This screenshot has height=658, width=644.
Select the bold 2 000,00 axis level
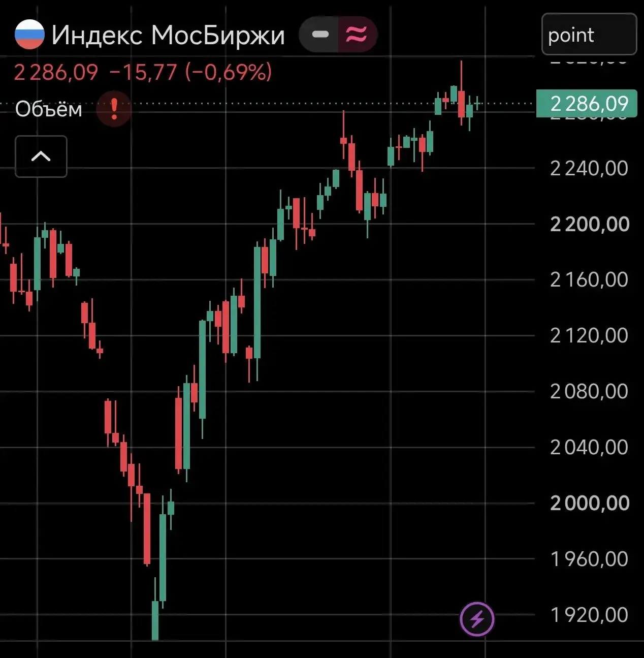[590, 503]
